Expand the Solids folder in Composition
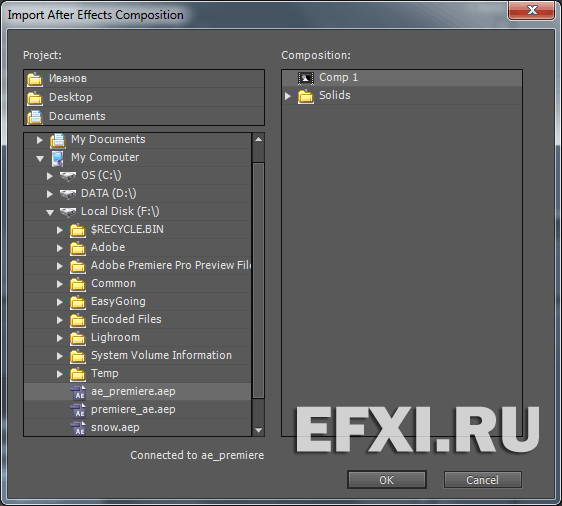The image size is (562, 506). tap(287, 96)
